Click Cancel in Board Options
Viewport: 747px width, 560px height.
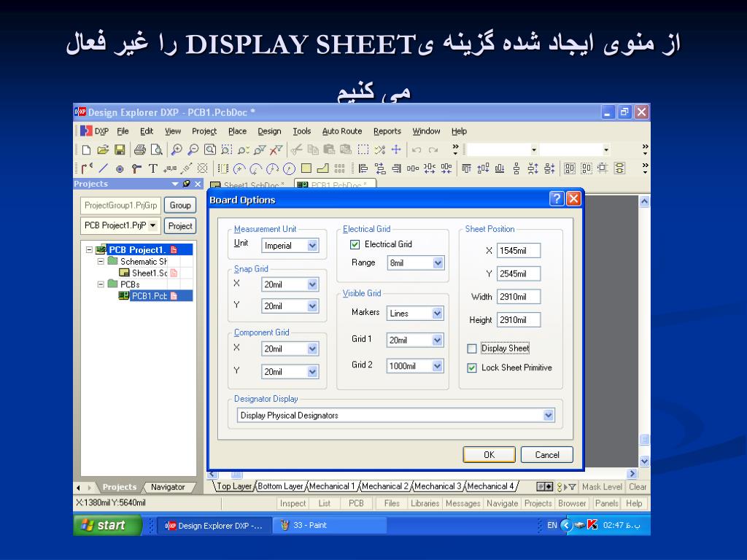pyautogui.click(x=547, y=455)
